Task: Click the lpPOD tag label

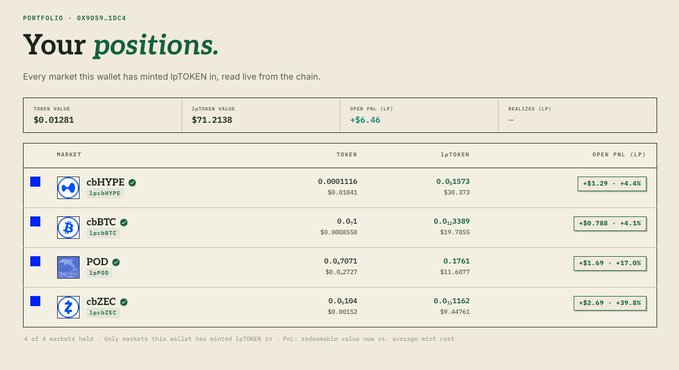Action: (x=99, y=273)
